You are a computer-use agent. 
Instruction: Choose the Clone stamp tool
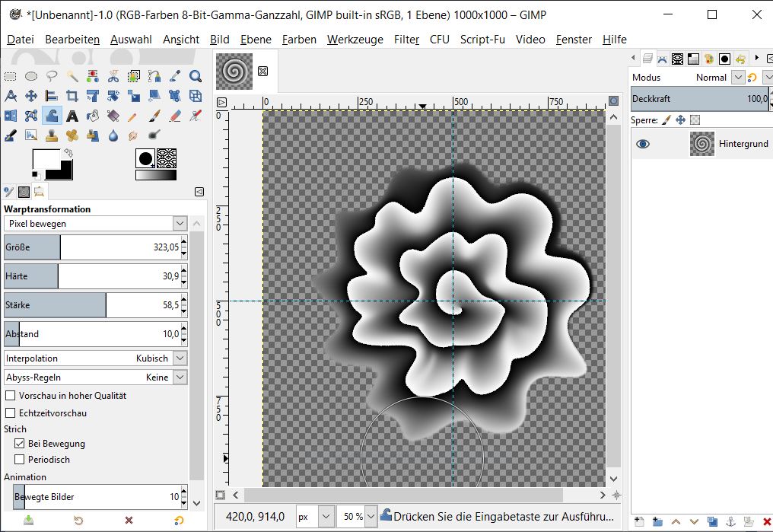52,135
